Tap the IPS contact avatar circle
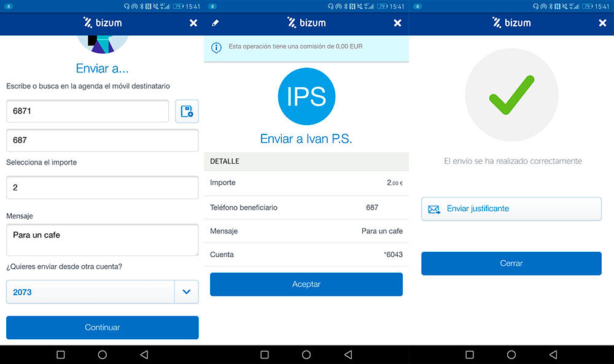 (x=306, y=96)
